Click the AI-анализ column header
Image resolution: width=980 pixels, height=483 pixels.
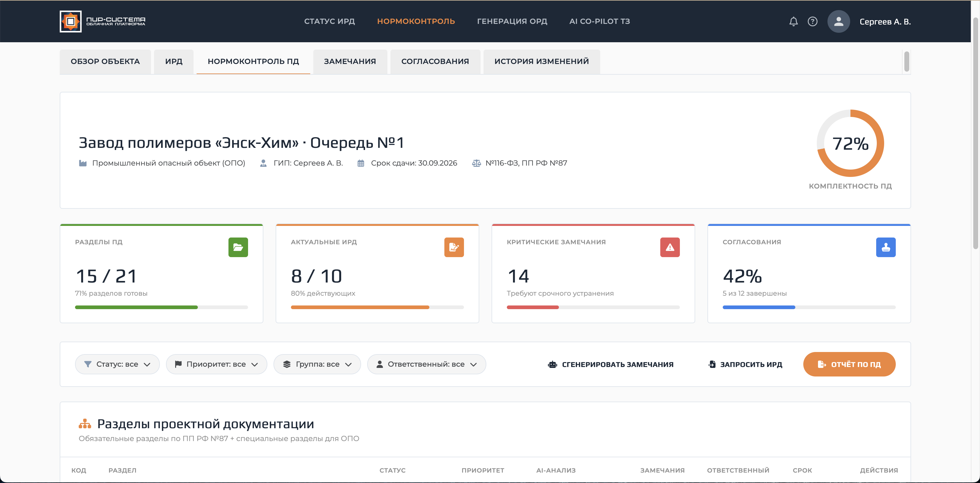coord(556,470)
